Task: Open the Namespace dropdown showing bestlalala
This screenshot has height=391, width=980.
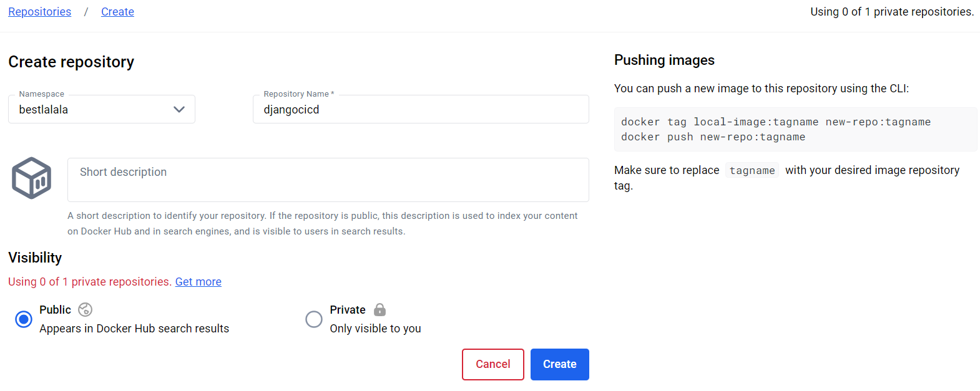Action: click(102, 109)
